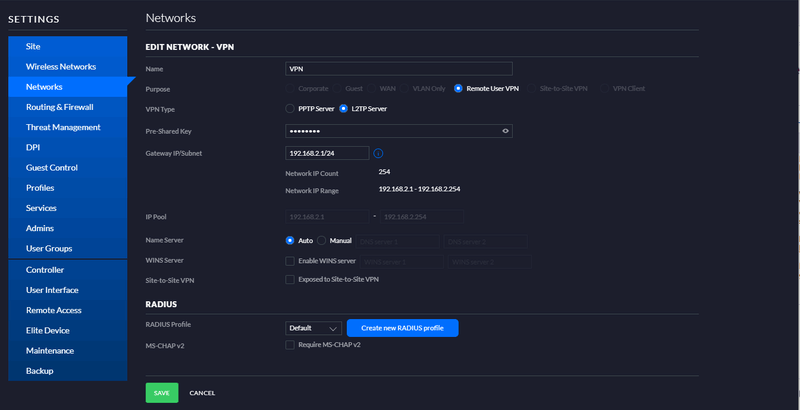Open DPI settings section
Screen dimensions: 800x410
pyautogui.click(x=67, y=147)
